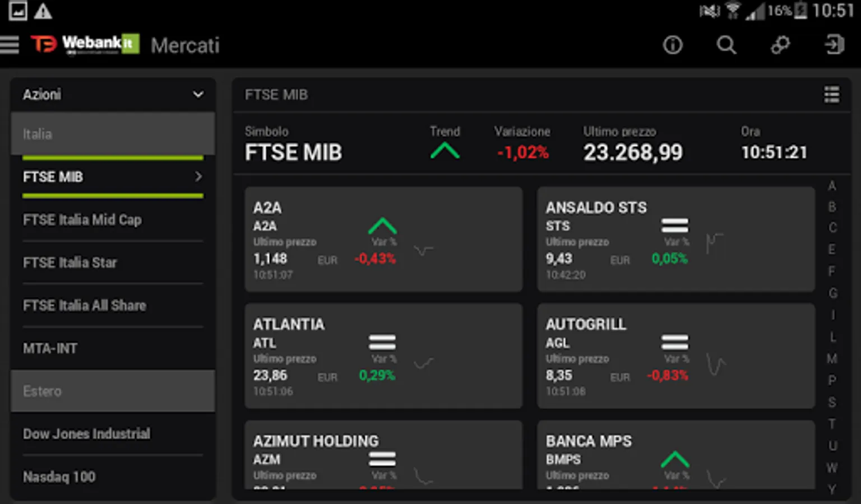The height and width of the screenshot is (504, 861).
Task: Jump to letter M in index
Action: [x=832, y=358]
